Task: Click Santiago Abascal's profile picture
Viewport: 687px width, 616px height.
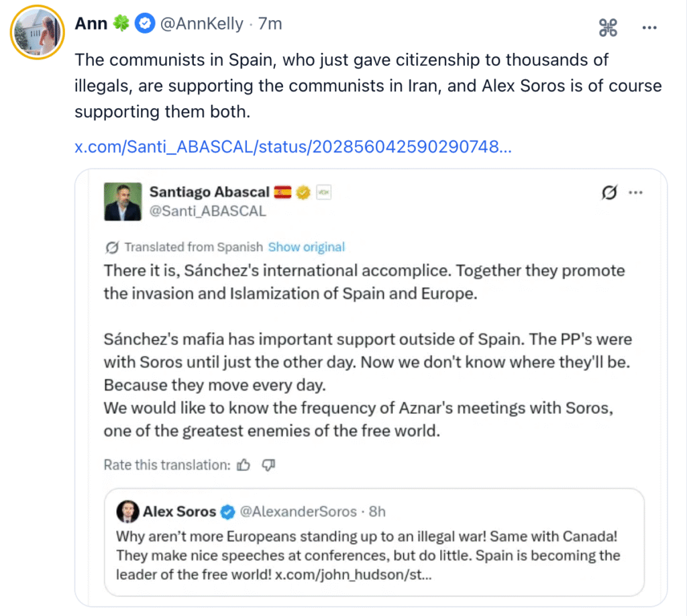Action: (123, 201)
